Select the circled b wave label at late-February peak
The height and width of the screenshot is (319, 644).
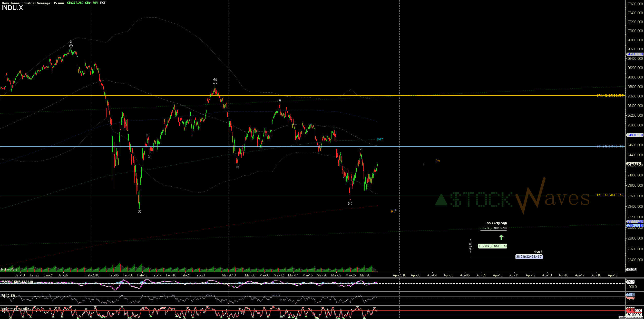[215, 79]
